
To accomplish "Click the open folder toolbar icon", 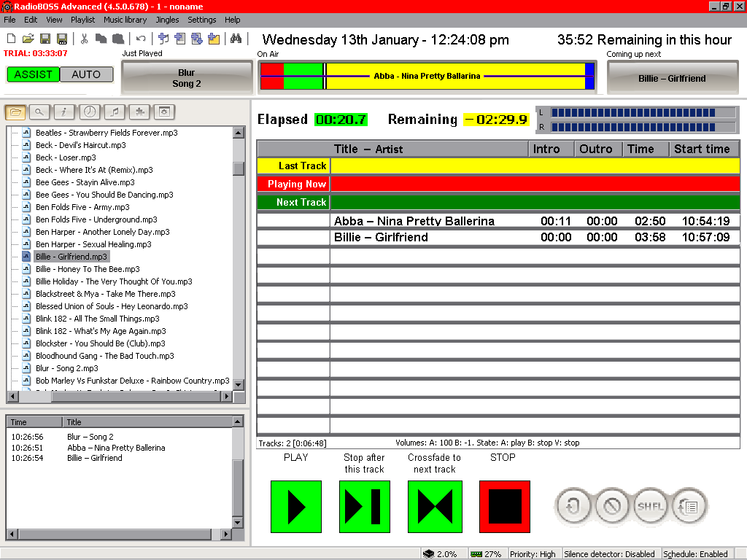I will pos(28,39).
